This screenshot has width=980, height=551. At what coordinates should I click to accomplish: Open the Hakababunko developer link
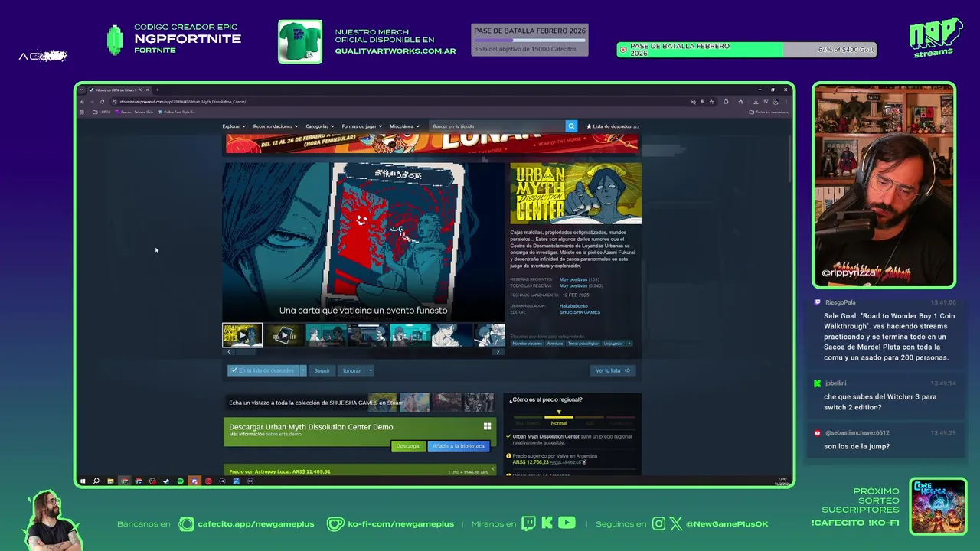click(573, 306)
